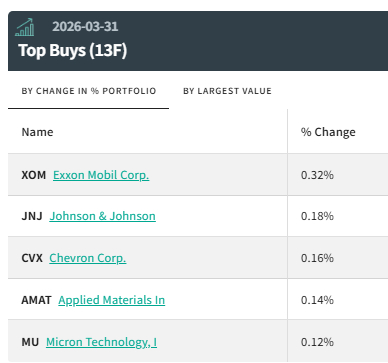This screenshot has height=363, width=388.
Task: Open the Exxon Mobil Corp. link
Action: (101, 175)
